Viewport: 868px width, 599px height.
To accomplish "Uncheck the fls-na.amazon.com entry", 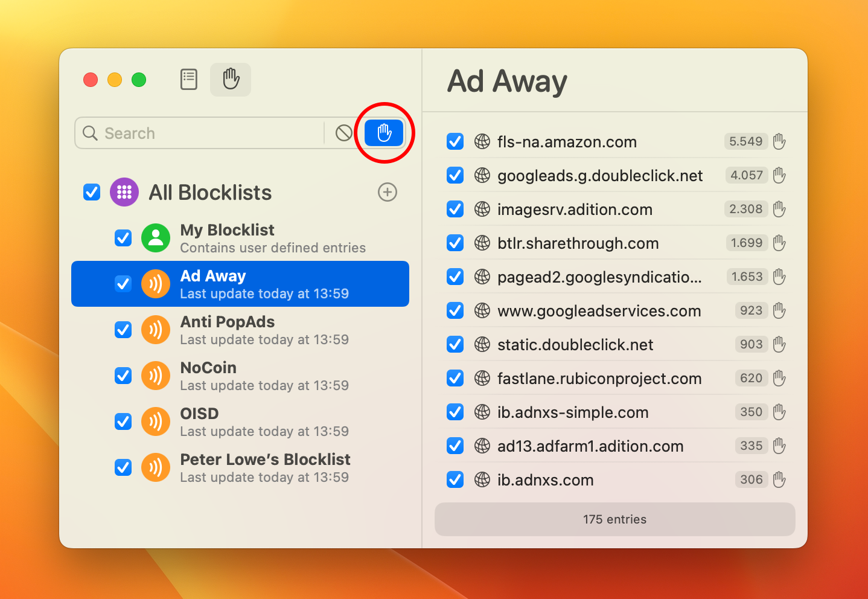I will click(455, 141).
